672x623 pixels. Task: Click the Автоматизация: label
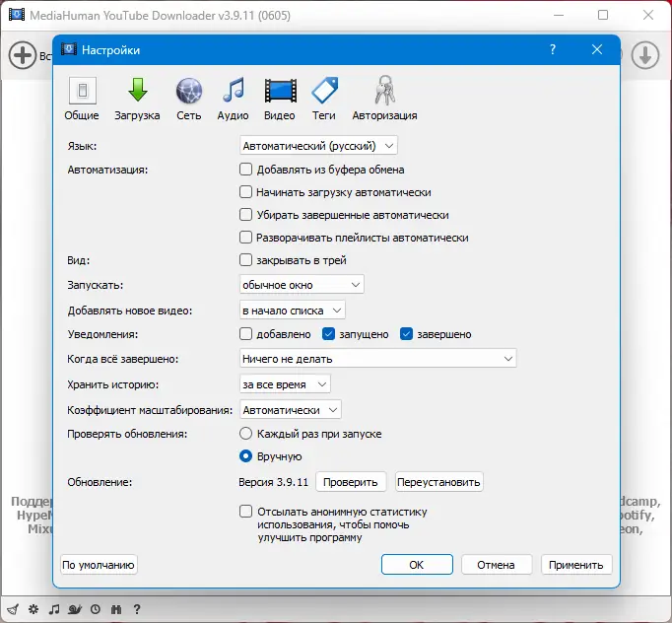(x=107, y=170)
